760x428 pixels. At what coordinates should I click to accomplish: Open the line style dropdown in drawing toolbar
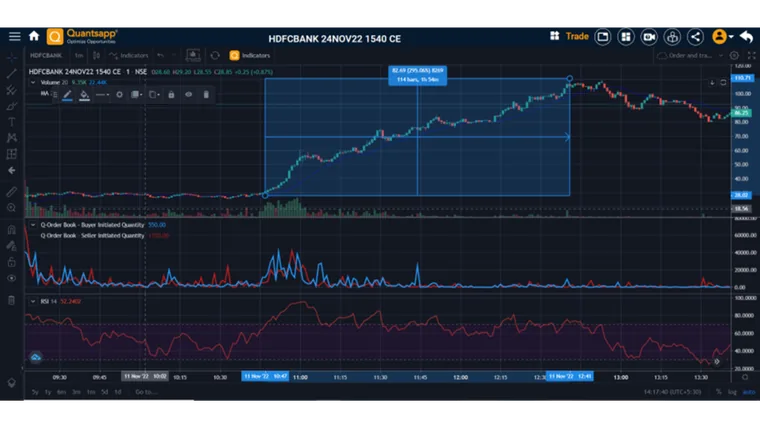[102, 95]
